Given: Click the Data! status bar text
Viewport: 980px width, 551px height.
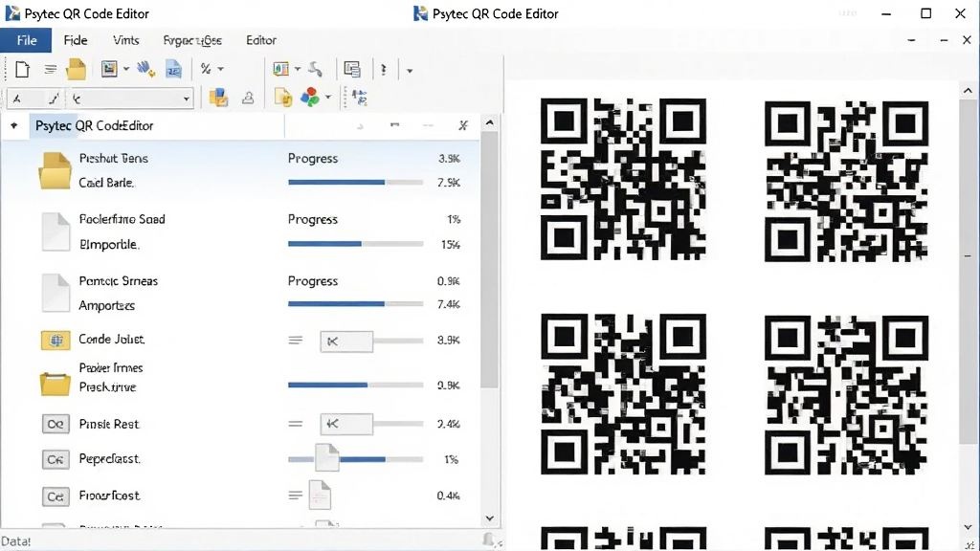Looking at the screenshot, I should coord(16,541).
